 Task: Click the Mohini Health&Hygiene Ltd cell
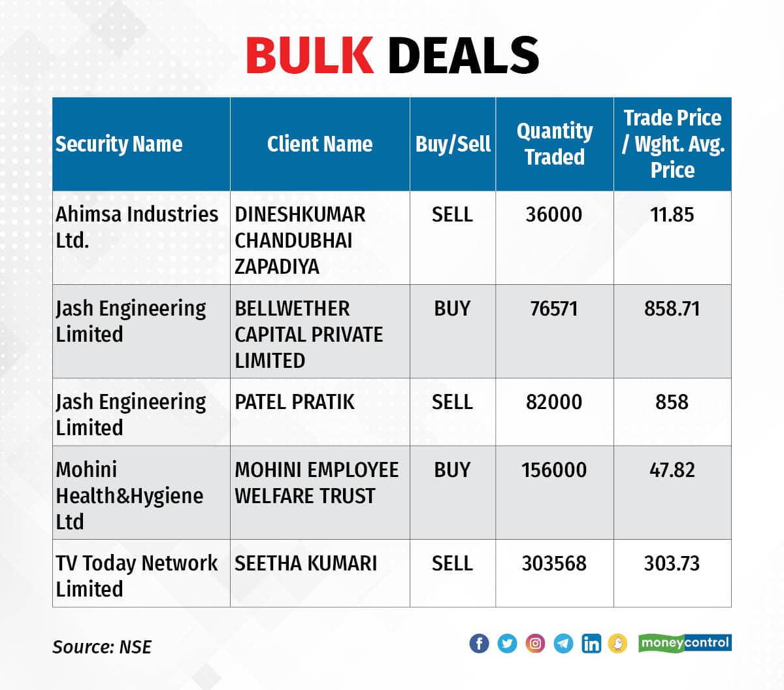(141, 493)
